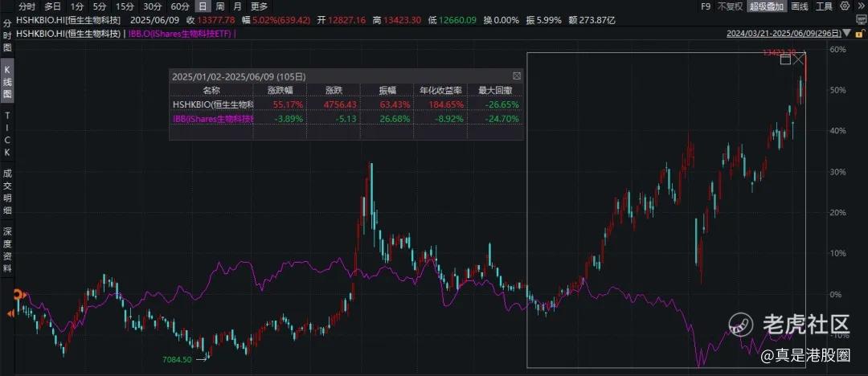The width and height of the screenshot is (868, 376).
Task: Click the IBB row name in statistics table
Action: pyautogui.click(x=213, y=118)
